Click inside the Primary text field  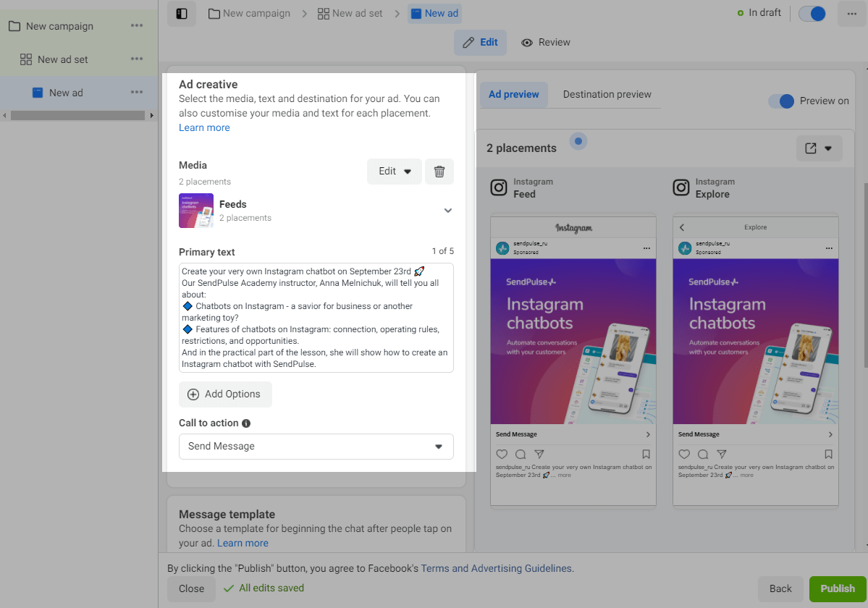[x=316, y=318]
